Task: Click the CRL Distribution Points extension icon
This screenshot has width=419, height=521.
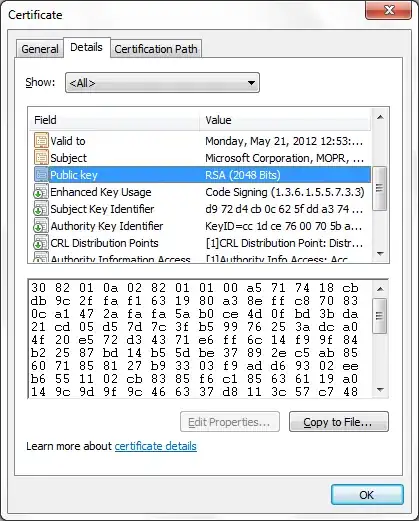Action: pos(41,243)
